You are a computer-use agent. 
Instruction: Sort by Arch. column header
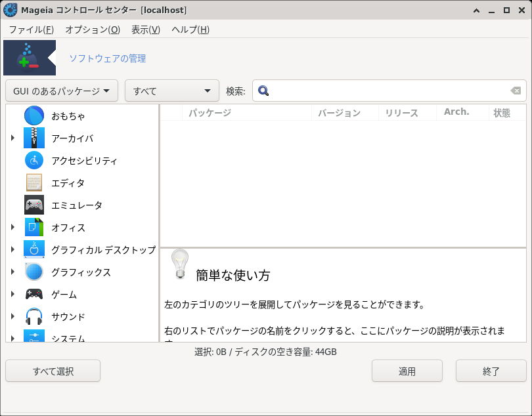[x=463, y=113]
